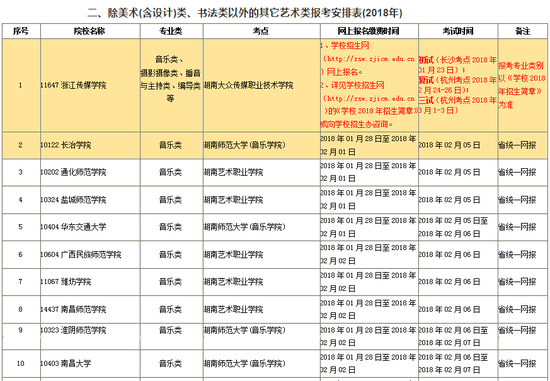Select the 专业类 column header

pos(171,31)
